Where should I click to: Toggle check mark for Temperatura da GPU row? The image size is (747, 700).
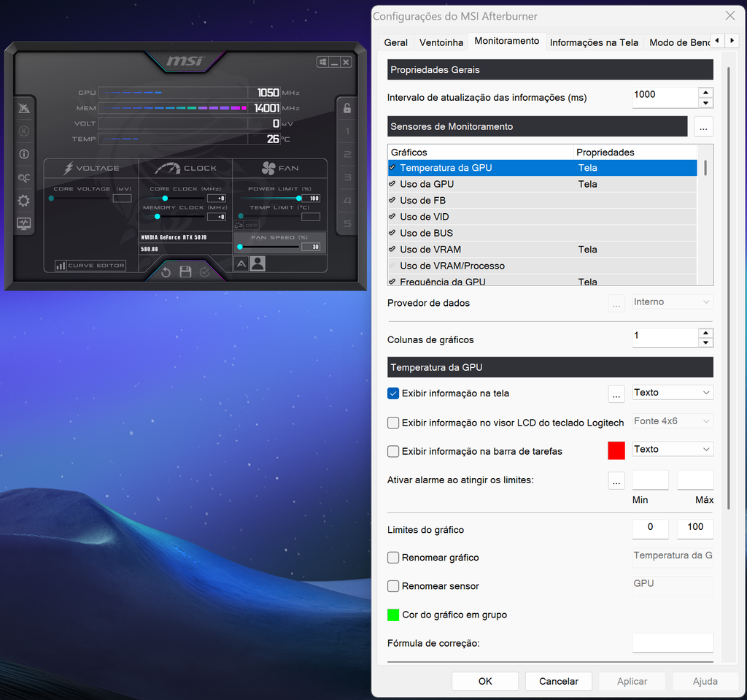[x=392, y=167]
